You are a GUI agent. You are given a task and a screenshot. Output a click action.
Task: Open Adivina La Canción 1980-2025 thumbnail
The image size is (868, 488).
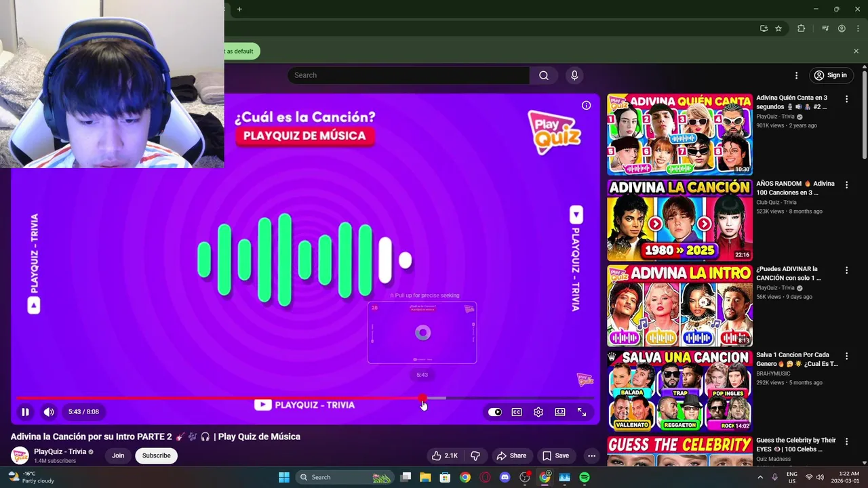click(x=679, y=220)
